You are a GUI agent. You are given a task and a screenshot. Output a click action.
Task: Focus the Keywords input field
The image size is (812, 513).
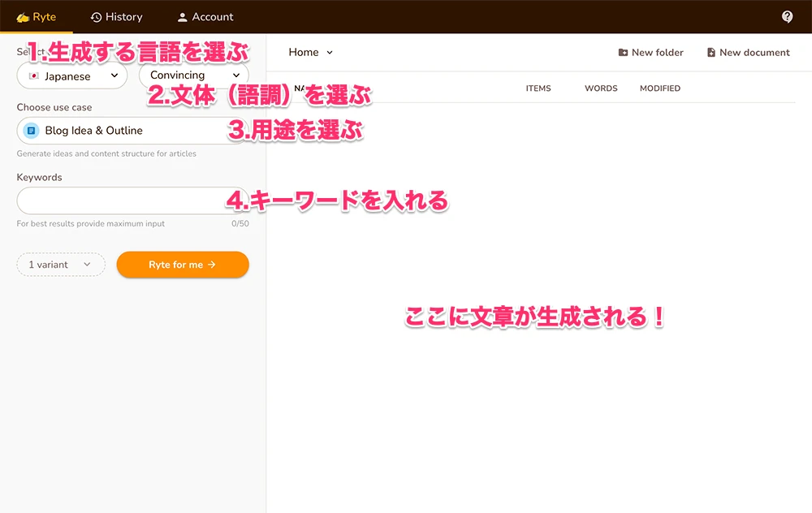pos(132,200)
